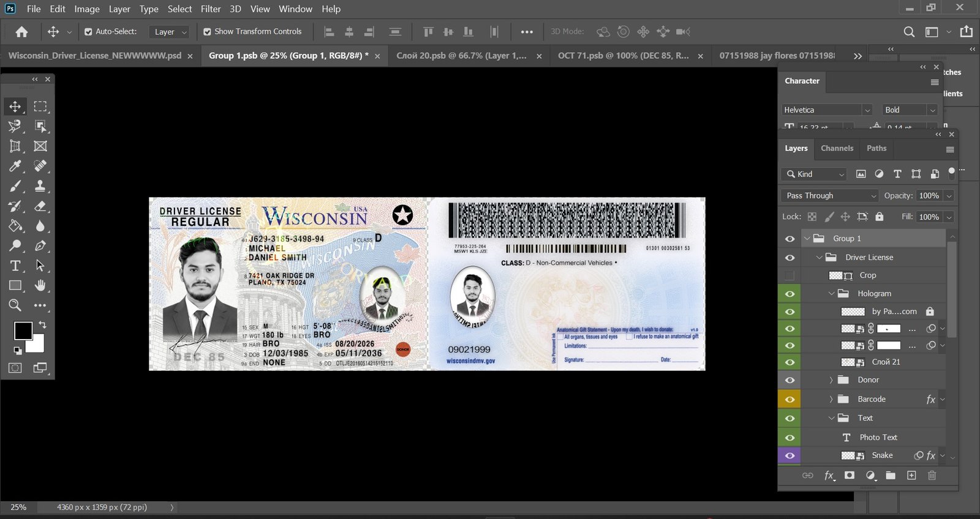Collapse the Text layer group
The image size is (980, 519).
pos(831,419)
